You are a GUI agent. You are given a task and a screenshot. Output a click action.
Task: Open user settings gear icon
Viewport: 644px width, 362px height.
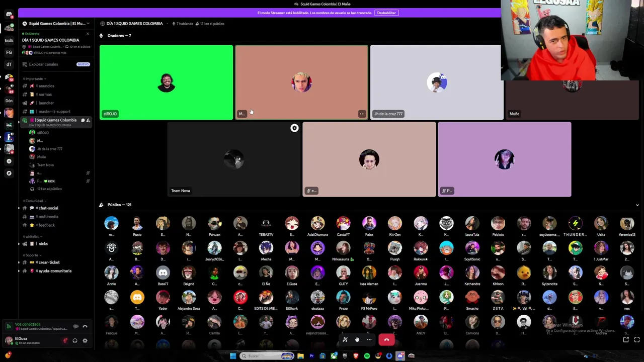coord(85,340)
